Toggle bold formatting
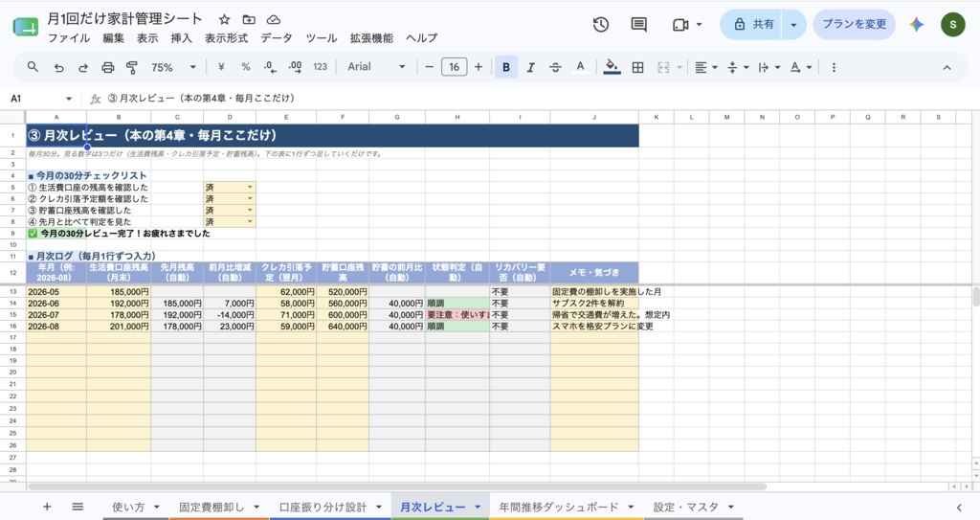Viewport: 980px width, 520px height. [x=506, y=67]
